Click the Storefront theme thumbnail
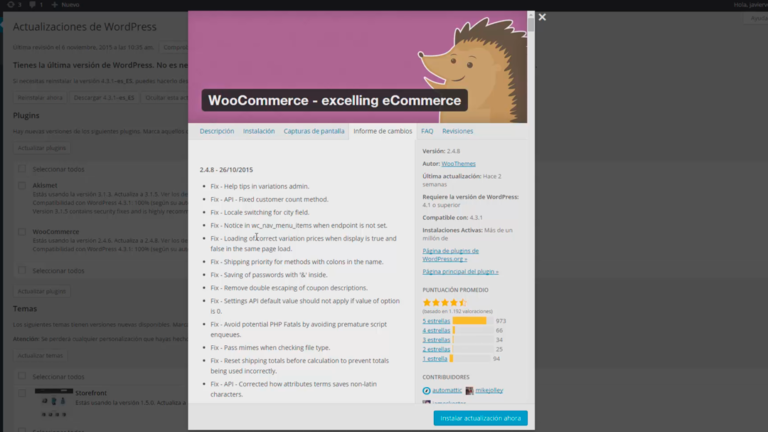768x432 pixels. [x=54, y=403]
